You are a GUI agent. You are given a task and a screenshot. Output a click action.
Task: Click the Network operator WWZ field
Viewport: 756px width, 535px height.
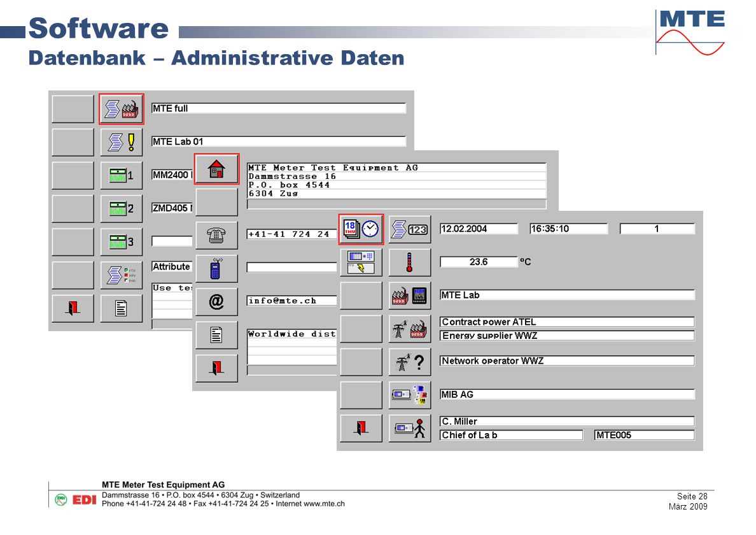568,361
